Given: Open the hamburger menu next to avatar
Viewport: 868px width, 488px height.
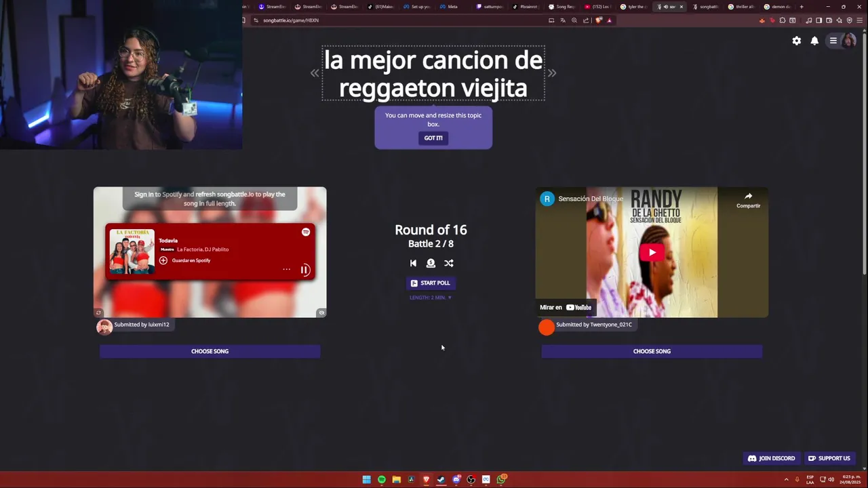Looking at the screenshot, I should (833, 41).
